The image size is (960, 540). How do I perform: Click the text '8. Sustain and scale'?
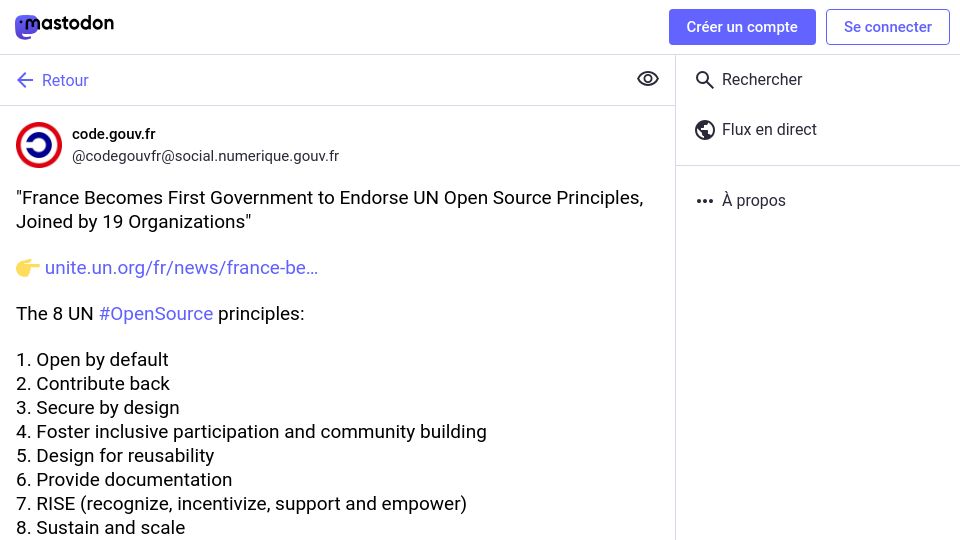pos(100,527)
